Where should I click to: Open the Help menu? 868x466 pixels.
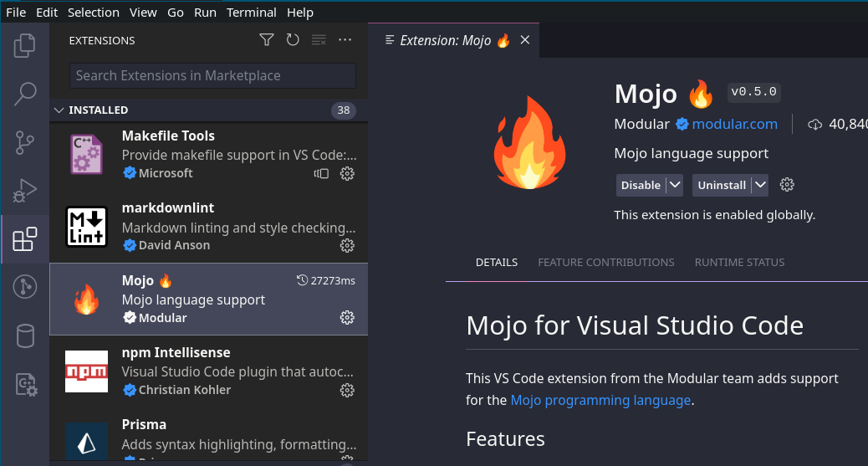pos(300,13)
